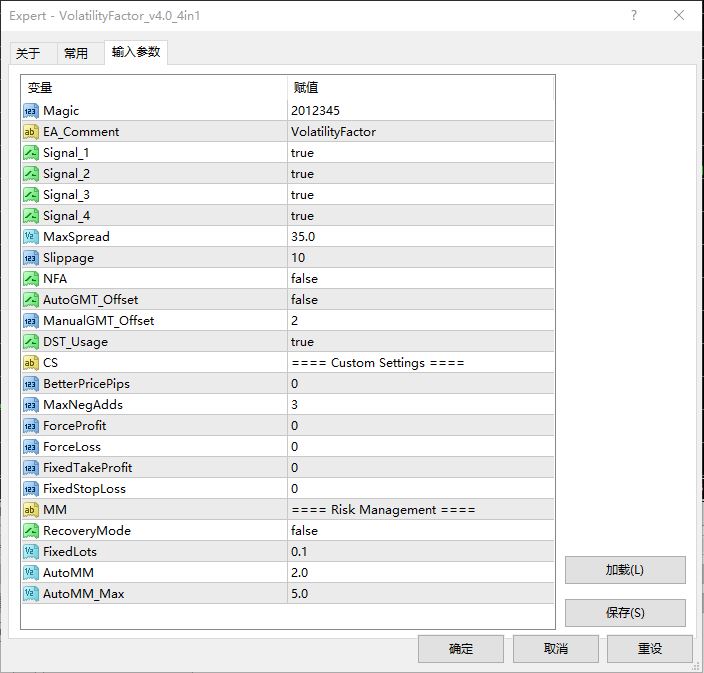The width and height of the screenshot is (704, 673).
Task: Click the 重设 reset button
Action: [650, 649]
